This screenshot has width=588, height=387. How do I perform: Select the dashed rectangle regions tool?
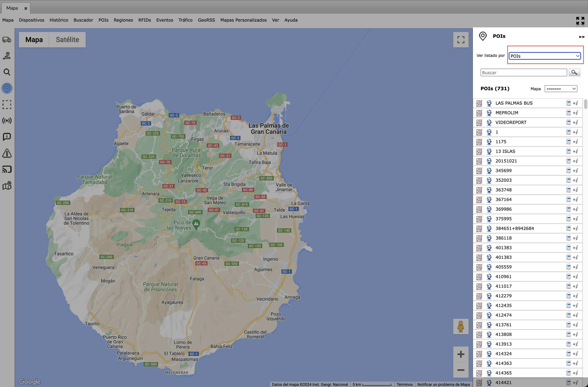[7, 104]
